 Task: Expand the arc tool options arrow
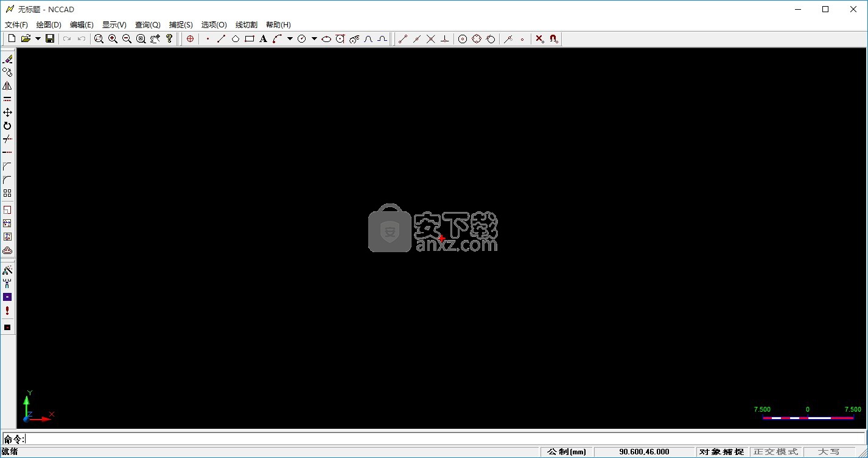click(x=290, y=39)
